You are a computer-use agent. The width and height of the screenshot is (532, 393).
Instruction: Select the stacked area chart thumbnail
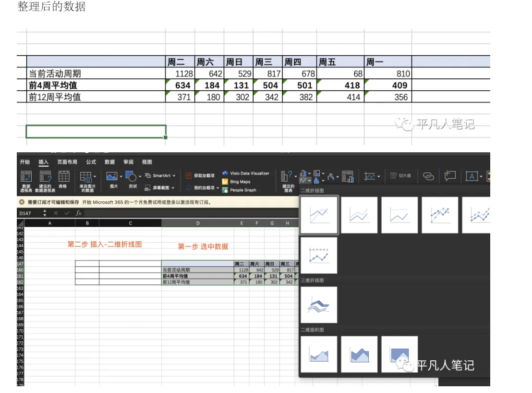coord(359,354)
